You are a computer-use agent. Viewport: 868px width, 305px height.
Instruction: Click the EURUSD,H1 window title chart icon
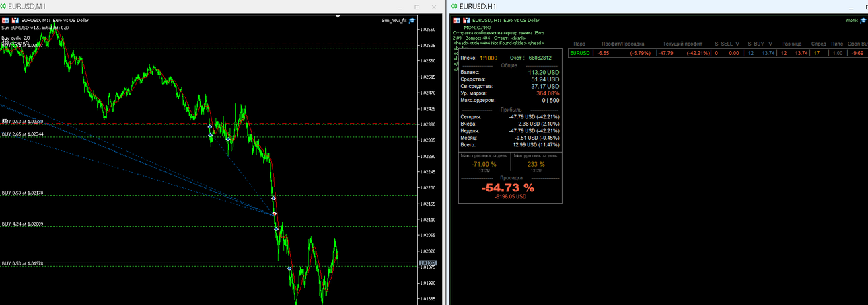pos(456,6)
